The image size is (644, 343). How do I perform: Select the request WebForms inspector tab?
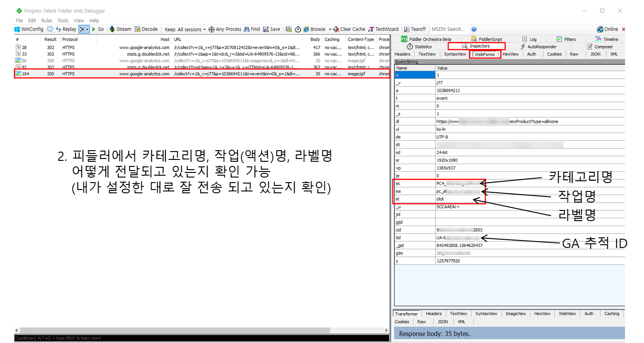pos(485,54)
